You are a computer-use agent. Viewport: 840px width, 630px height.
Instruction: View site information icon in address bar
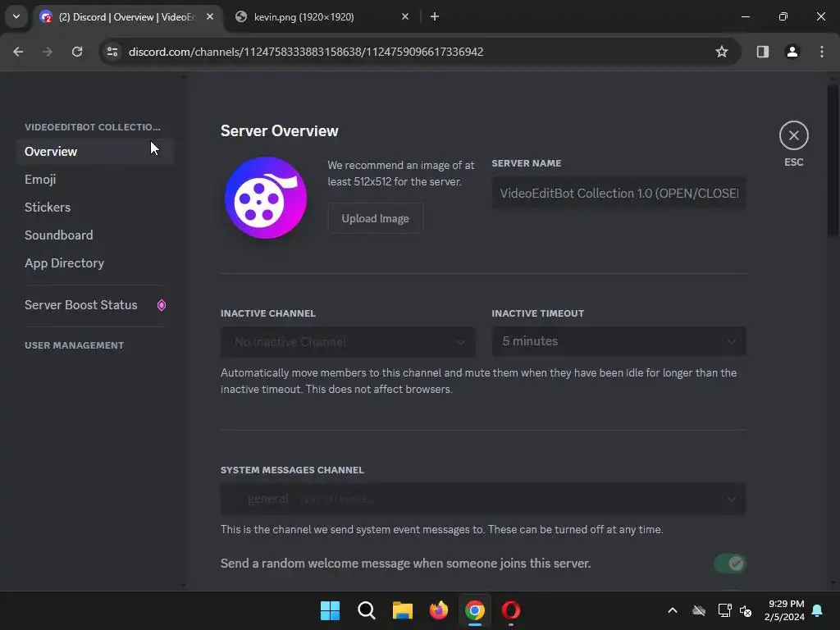point(112,52)
